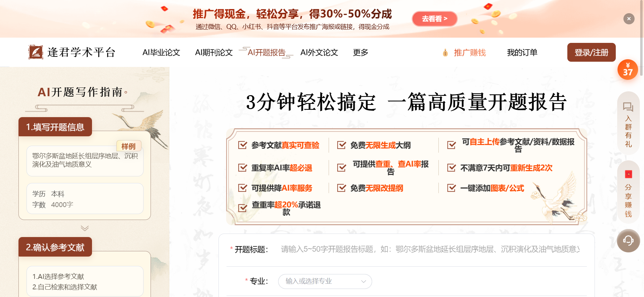The image size is (644, 297).
Task: Open the 分享赚钱 red envelope icon
Action: [x=628, y=174]
